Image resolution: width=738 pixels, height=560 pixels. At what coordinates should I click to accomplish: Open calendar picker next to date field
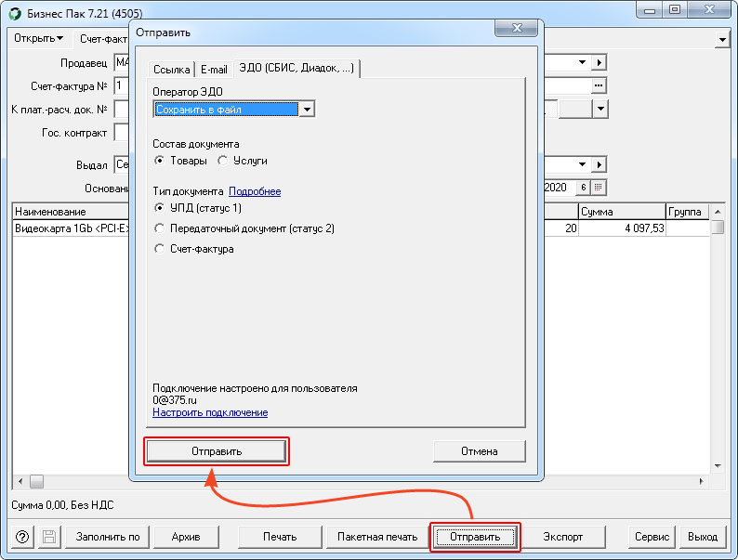599,188
